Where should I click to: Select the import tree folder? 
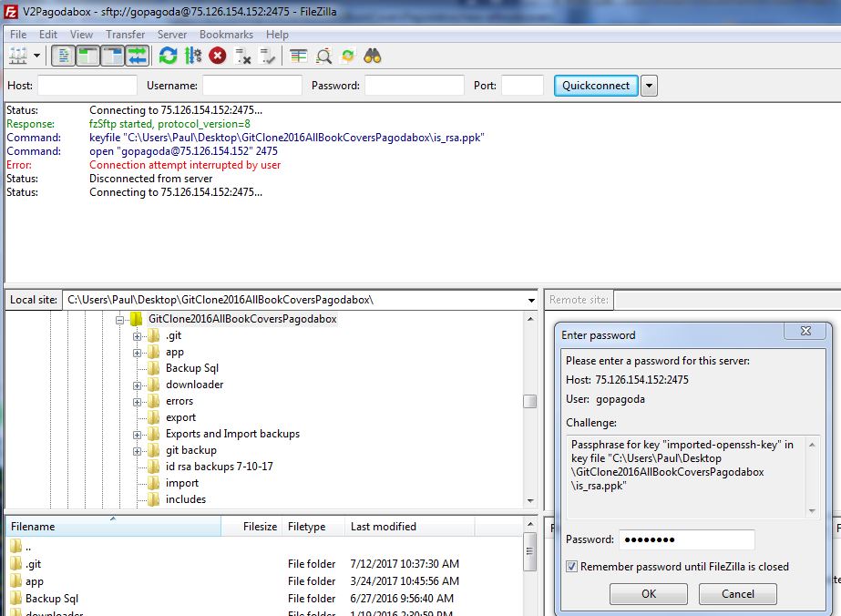pyautogui.click(x=182, y=483)
